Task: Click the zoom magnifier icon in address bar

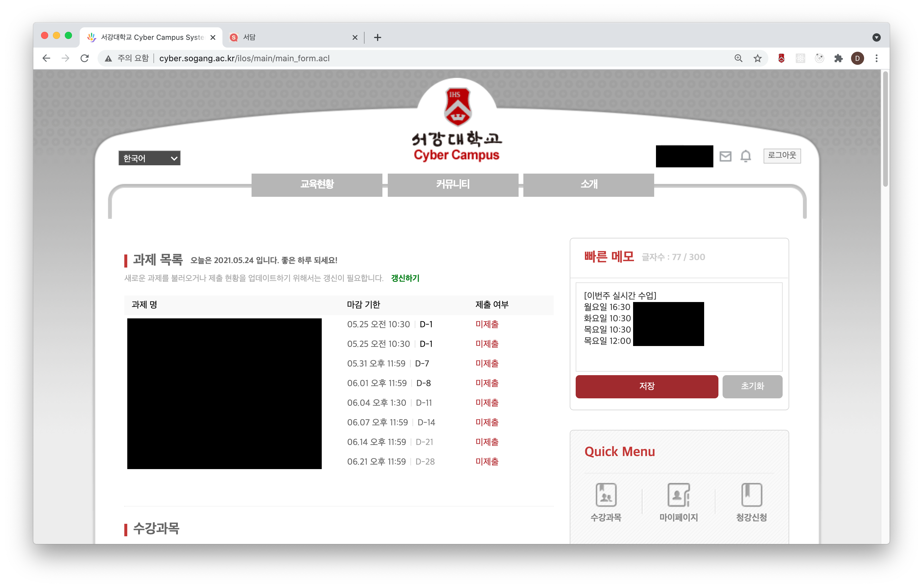Action: click(738, 58)
